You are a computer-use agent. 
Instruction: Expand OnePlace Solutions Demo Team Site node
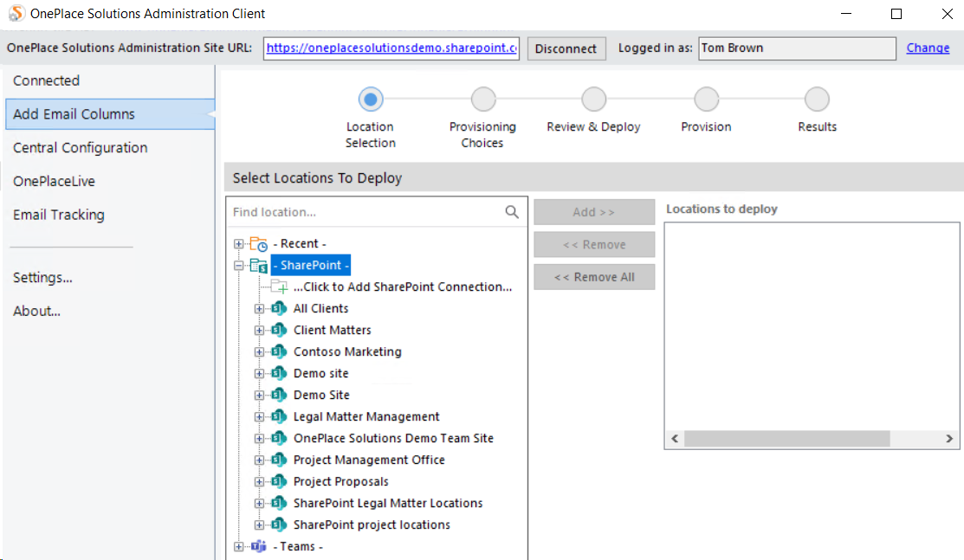260,438
